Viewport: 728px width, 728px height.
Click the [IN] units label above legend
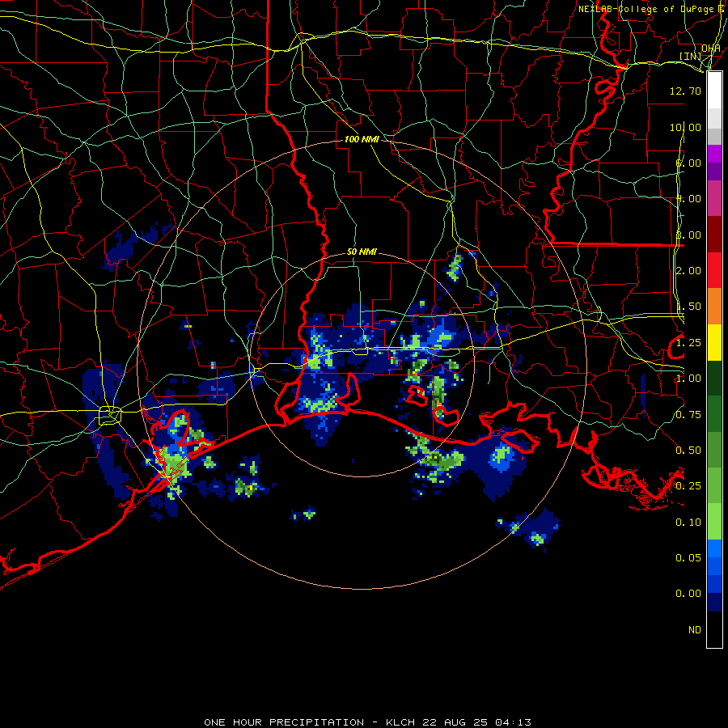point(691,56)
